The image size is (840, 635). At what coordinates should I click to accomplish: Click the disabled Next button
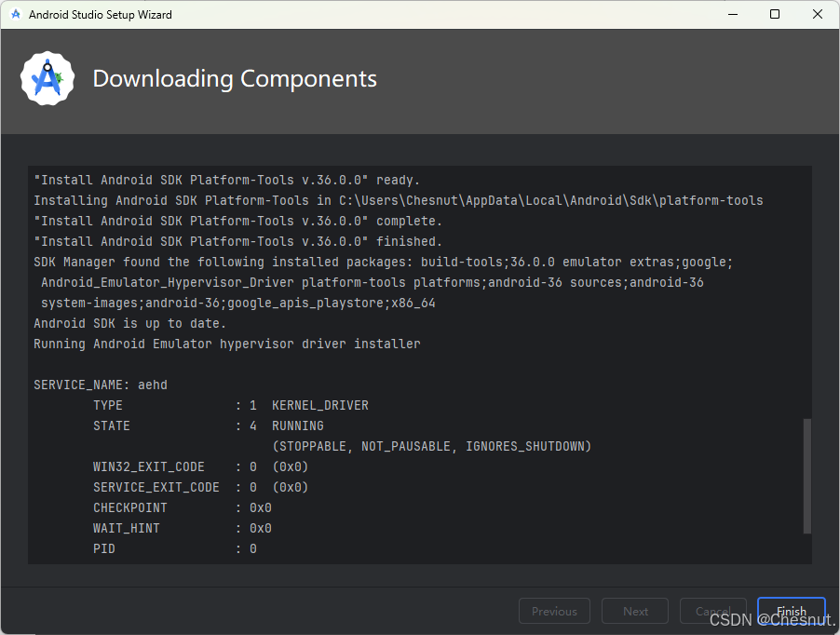[635, 611]
